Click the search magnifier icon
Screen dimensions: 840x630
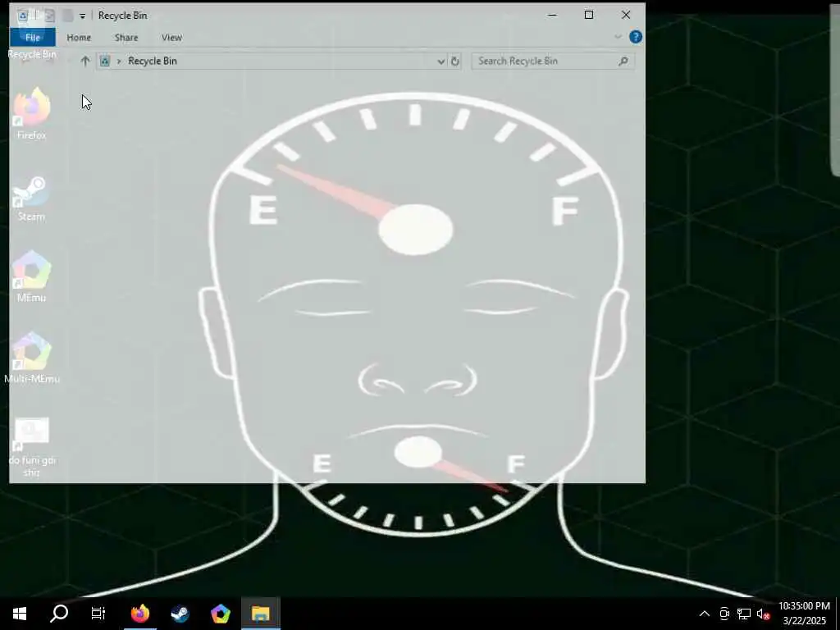tap(623, 61)
